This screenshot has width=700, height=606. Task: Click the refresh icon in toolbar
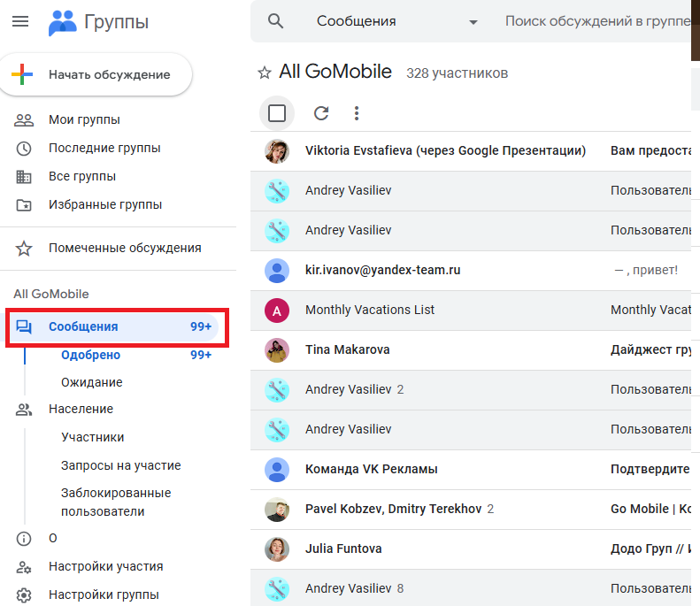[x=321, y=113]
